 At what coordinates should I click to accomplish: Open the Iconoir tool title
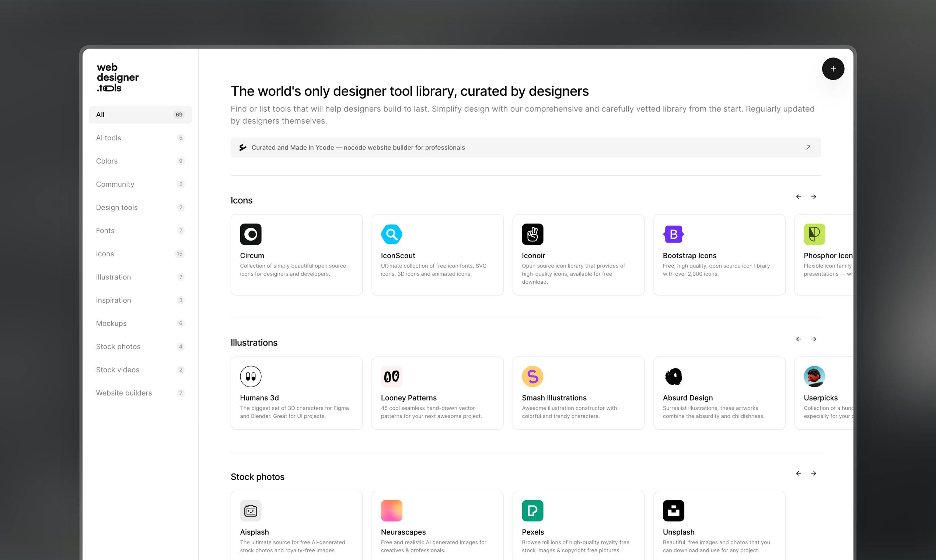coord(533,255)
